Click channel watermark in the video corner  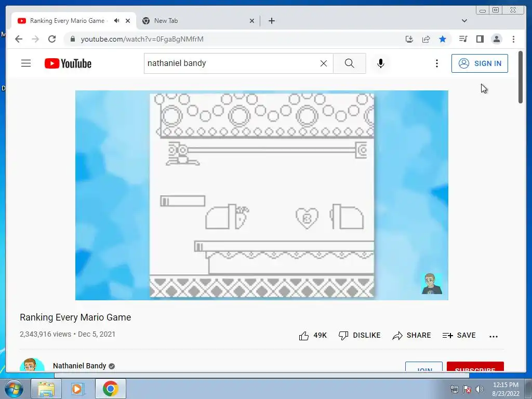[x=432, y=284]
